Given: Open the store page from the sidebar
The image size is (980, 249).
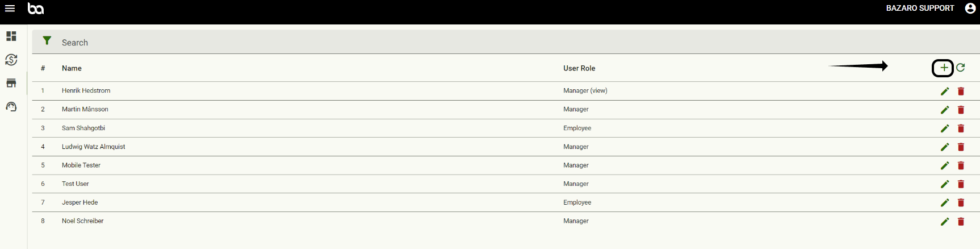Looking at the screenshot, I should (11, 84).
